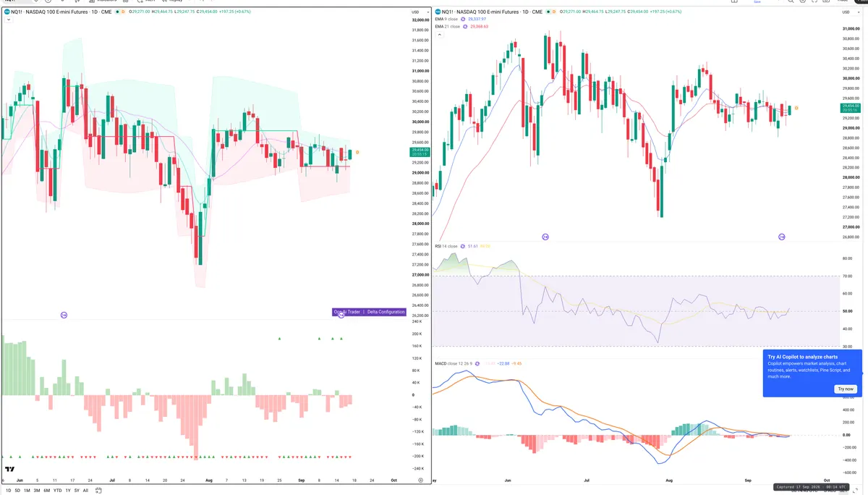This screenshot has width=868, height=495.
Task: Click the RSI indicator circle icon
Action: click(x=463, y=246)
